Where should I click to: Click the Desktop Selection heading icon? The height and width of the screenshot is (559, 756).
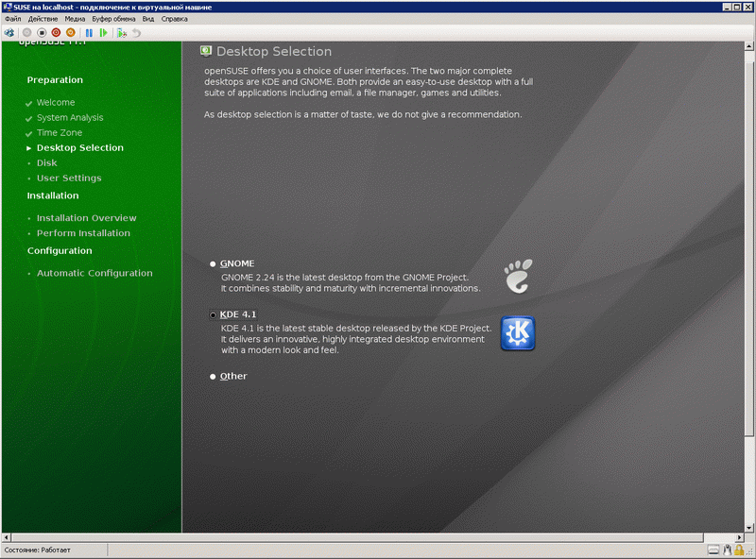[x=206, y=51]
